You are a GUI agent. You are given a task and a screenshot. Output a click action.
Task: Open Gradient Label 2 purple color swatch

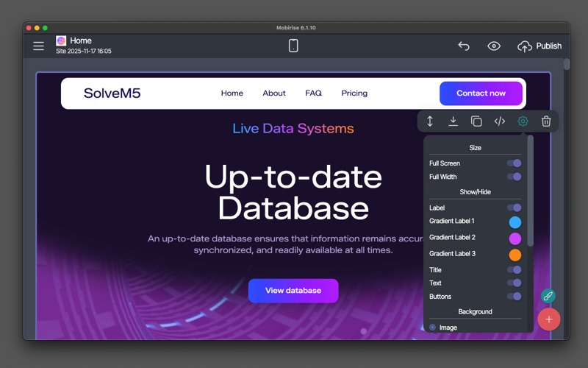[515, 238]
